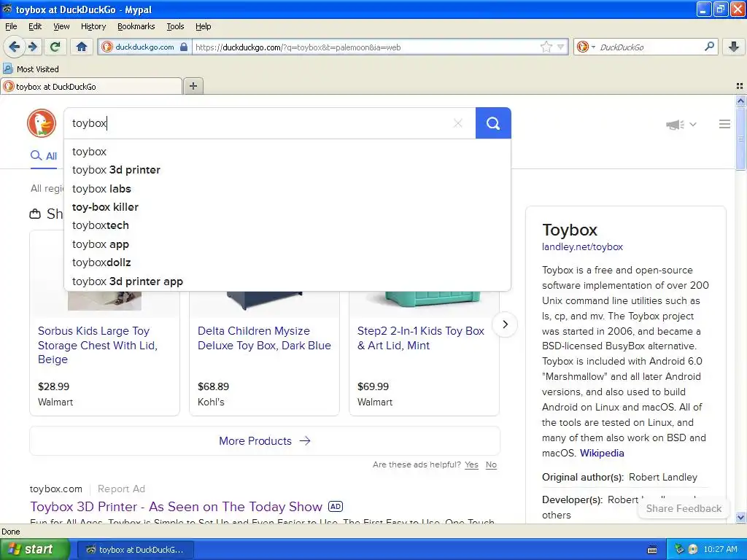Click the system clock showing 10:27 AM
Viewport: 747px width, 560px height.
pos(720,550)
